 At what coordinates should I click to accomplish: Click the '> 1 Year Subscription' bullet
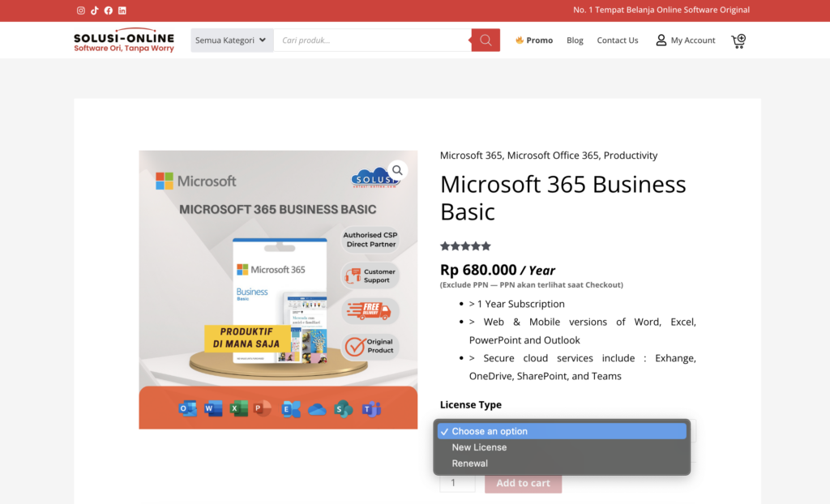click(516, 304)
